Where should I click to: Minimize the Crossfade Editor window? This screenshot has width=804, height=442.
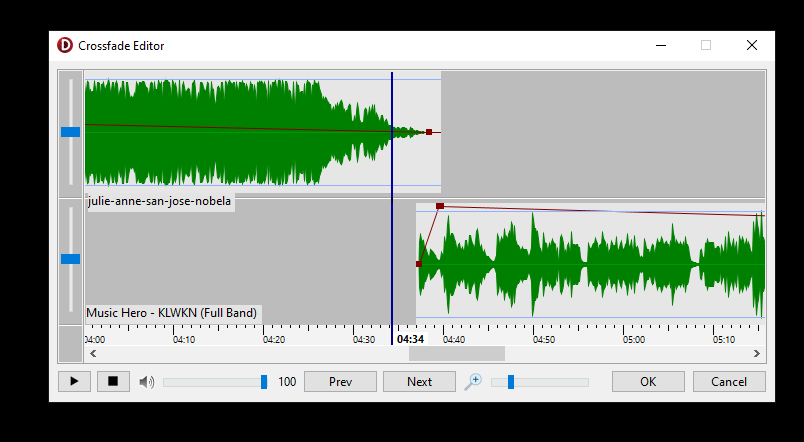(661, 45)
